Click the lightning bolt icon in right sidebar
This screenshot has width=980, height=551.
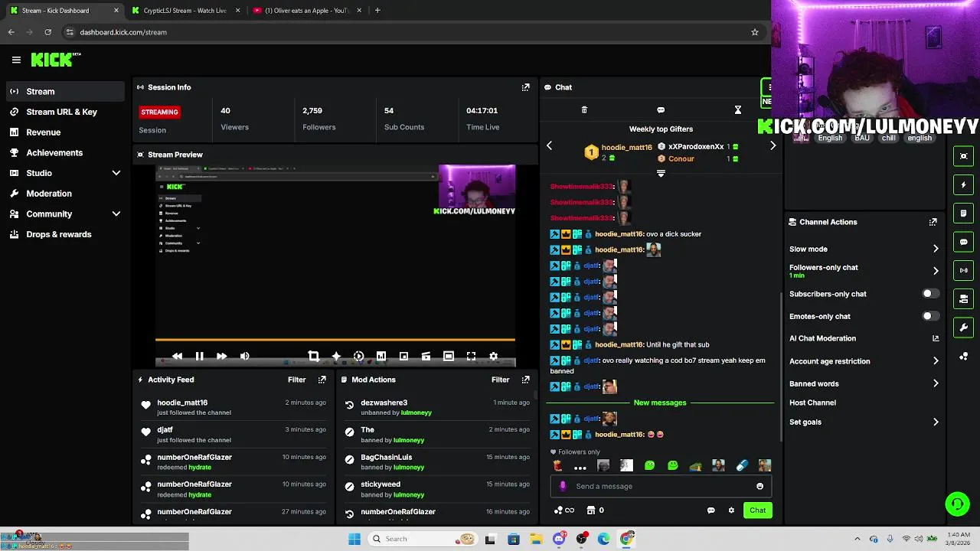pos(964,184)
